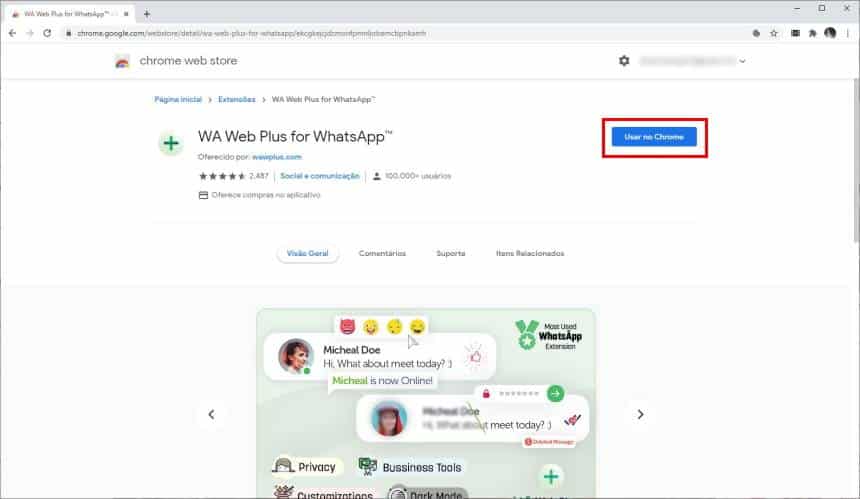
Task: Click the extension icon left of bookmark star
Action: point(756,33)
